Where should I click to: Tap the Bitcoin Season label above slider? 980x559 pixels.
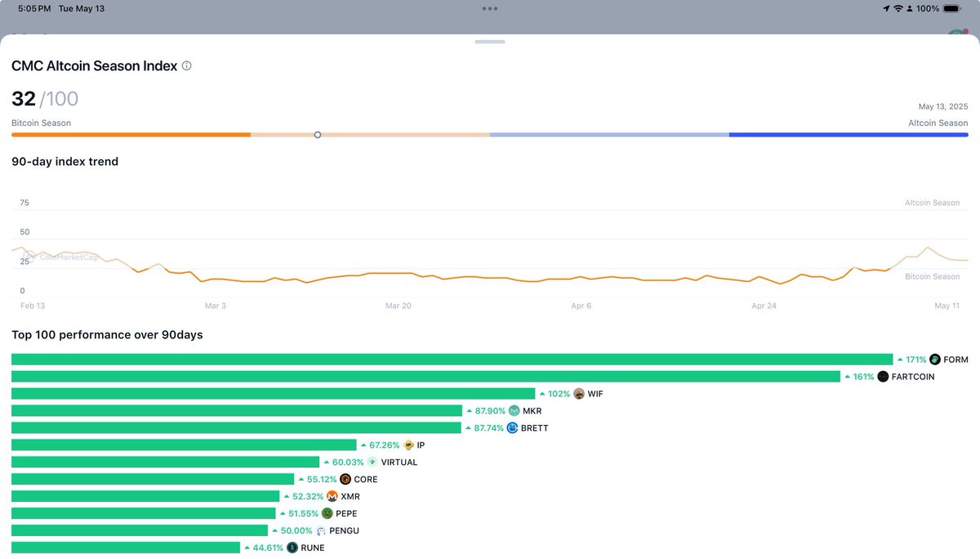pyautogui.click(x=41, y=123)
